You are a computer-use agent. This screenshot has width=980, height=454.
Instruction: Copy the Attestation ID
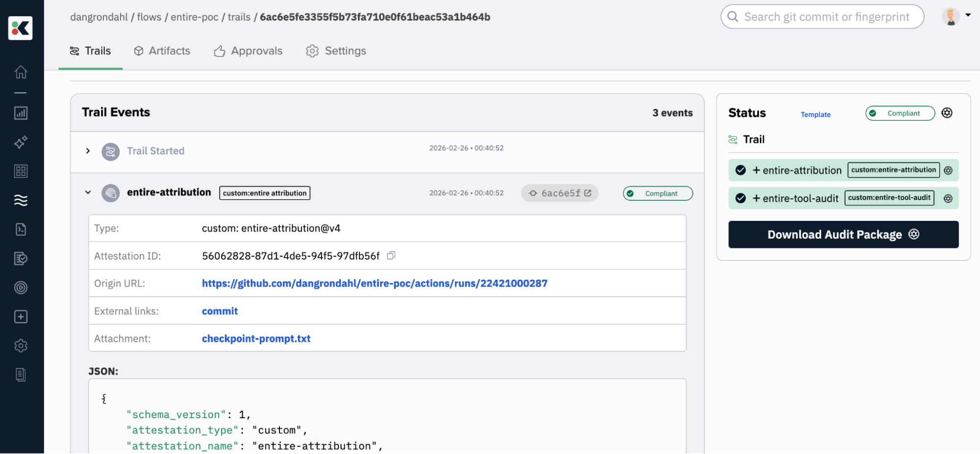[391, 256]
